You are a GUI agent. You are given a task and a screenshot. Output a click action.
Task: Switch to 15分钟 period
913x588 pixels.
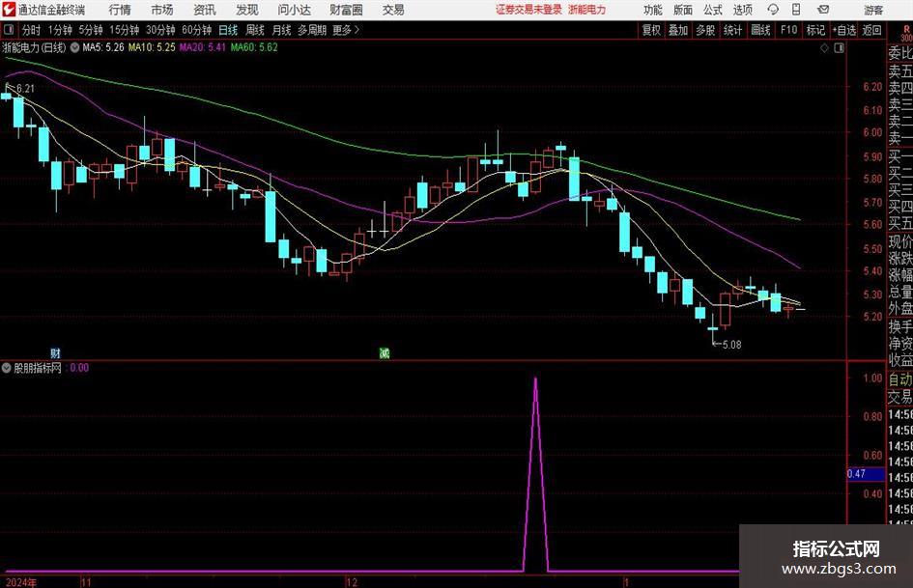click(x=124, y=30)
